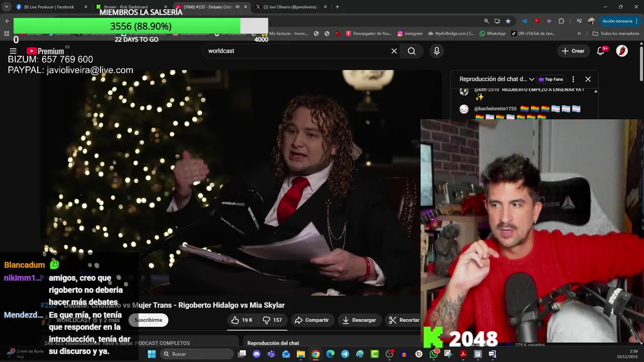Image resolution: width=644 pixels, height=362 pixels.
Task: Click the taskbar Buscar search box
Action: pyautogui.click(x=197, y=354)
